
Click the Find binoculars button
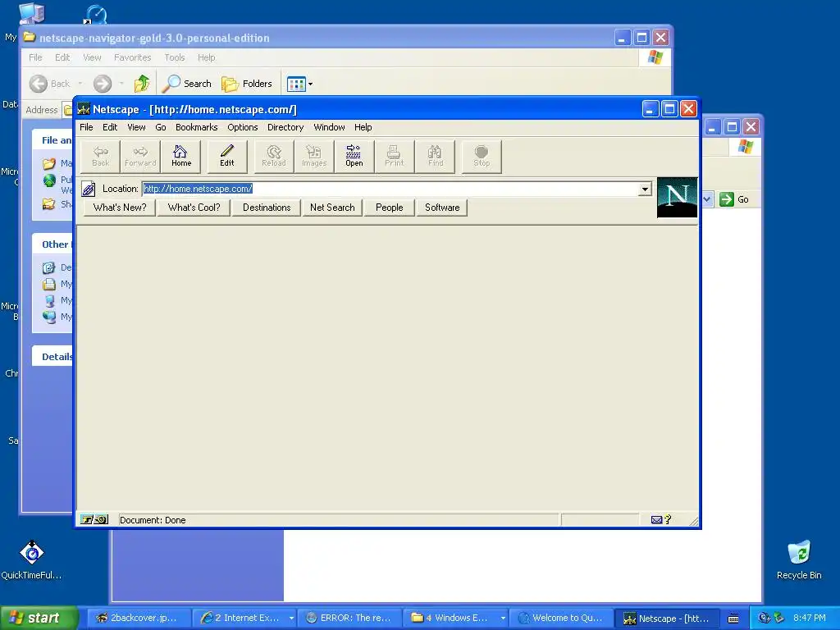(435, 157)
